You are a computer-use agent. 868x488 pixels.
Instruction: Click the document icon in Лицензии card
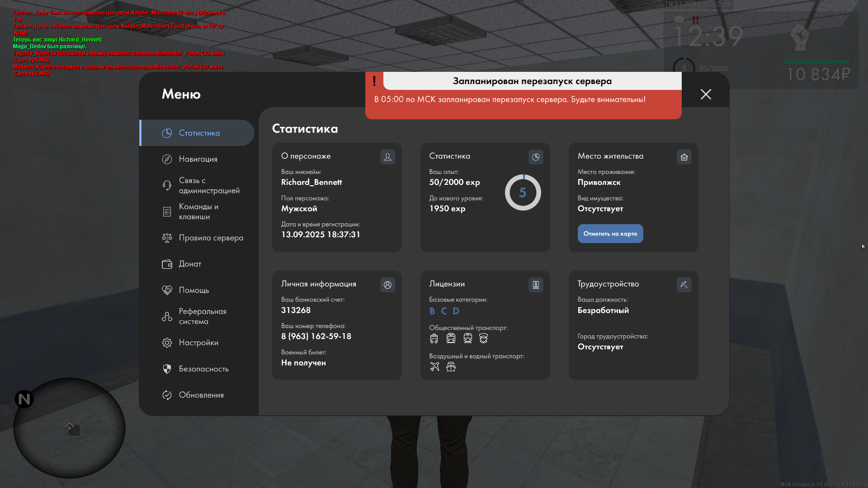(x=536, y=285)
